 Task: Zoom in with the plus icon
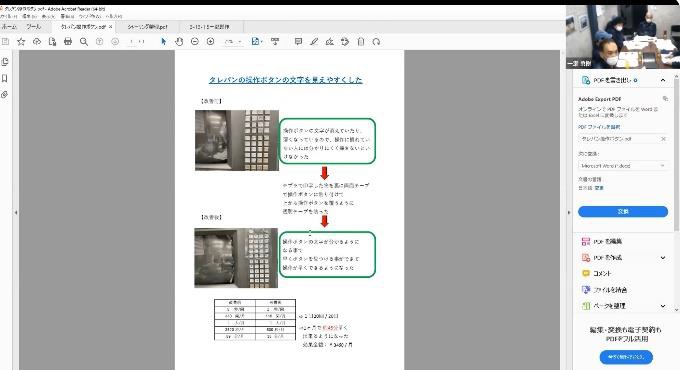210,42
